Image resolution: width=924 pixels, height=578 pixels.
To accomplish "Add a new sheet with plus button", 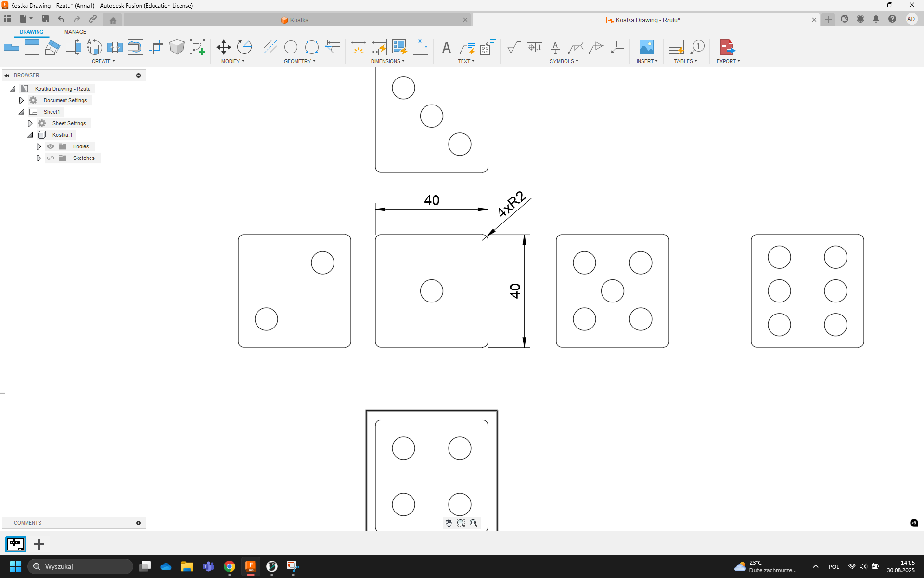I will [x=39, y=544].
